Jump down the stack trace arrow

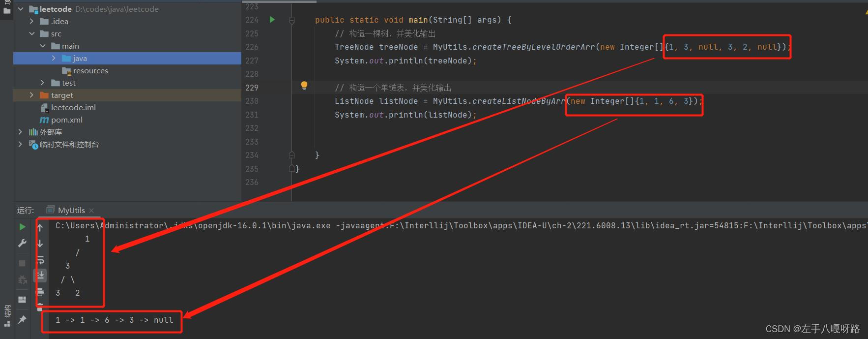[40, 243]
